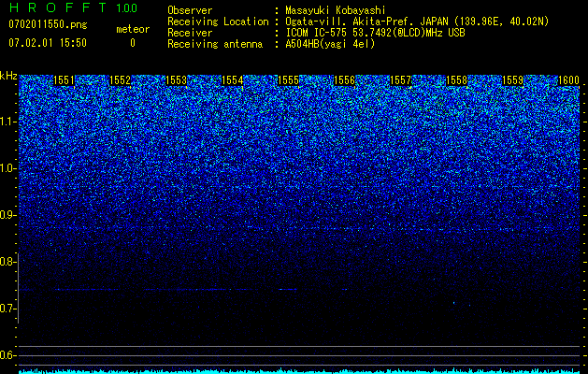Select the version number 1.0.0
Image resolution: width=588 pixels, height=374 pixels.
pyautogui.click(x=126, y=7)
